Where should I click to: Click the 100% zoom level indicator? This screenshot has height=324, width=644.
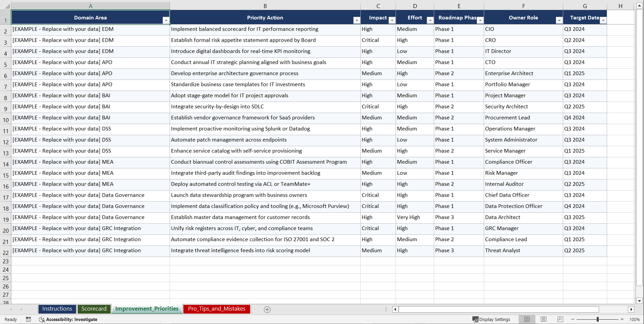(635, 319)
